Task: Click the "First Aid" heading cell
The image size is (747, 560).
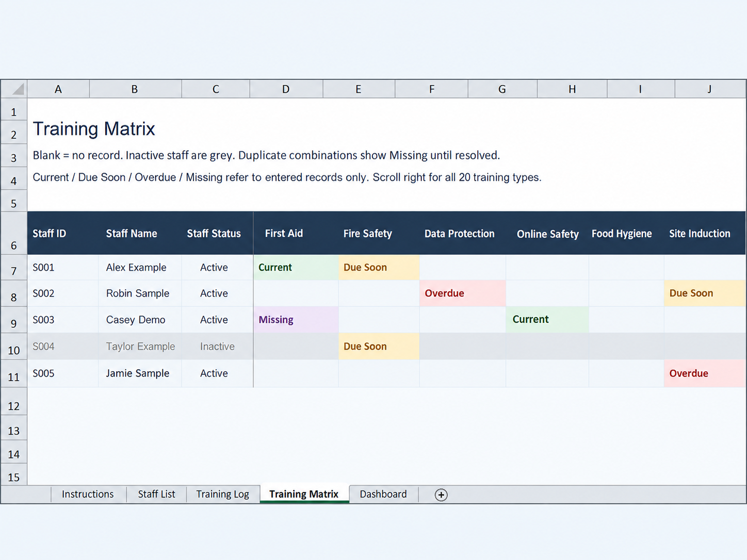Action: click(x=296, y=233)
